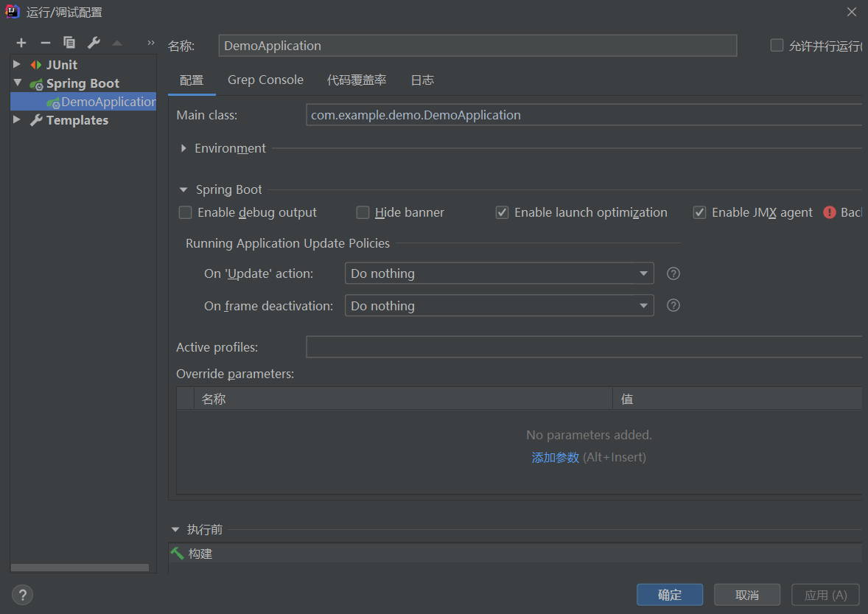Click the 值 column header in parameters table
This screenshot has width=868, height=614.
pos(738,399)
